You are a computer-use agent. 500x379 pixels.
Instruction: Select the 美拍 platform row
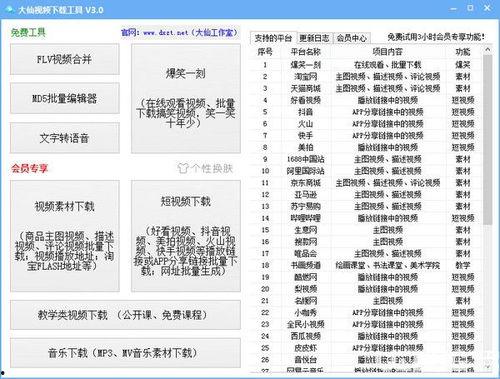[x=365, y=147]
